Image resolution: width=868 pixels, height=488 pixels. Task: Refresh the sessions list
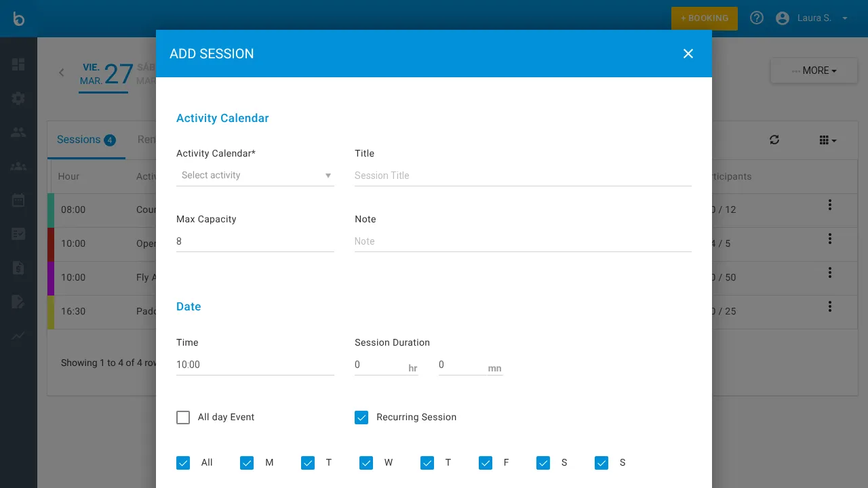point(774,140)
